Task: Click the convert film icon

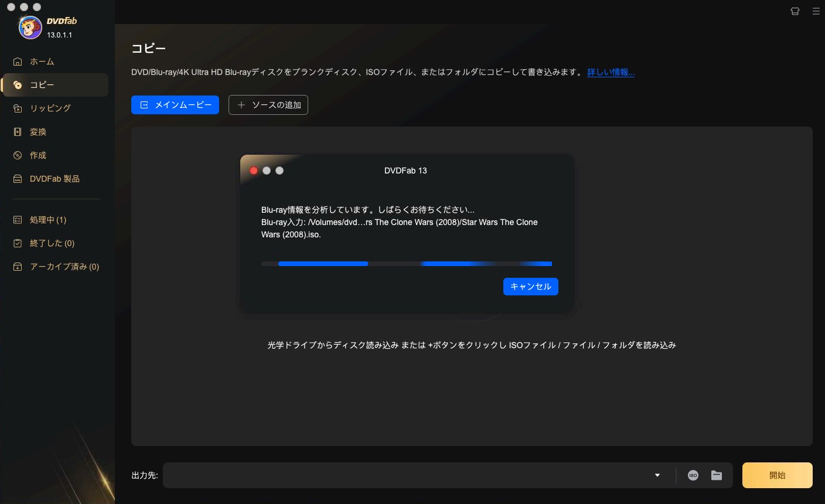Action: pyautogui.click(x=18, y=132)
